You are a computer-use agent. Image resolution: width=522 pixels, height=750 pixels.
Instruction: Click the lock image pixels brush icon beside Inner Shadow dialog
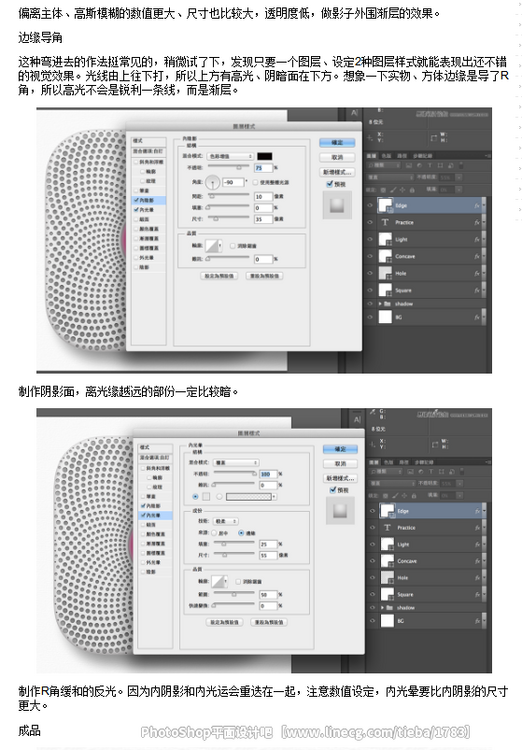coord(393,190)
